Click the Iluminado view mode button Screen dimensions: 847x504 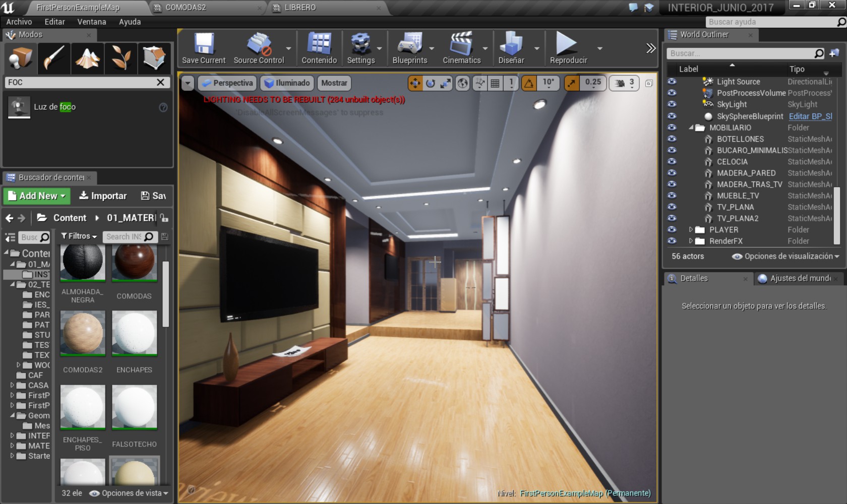click(x=287, y=83)
